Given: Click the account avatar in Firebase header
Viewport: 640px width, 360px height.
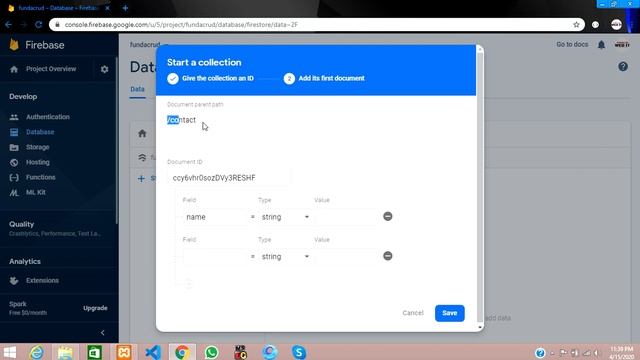Looking at the screenshot, I should [x=622, y=44].
